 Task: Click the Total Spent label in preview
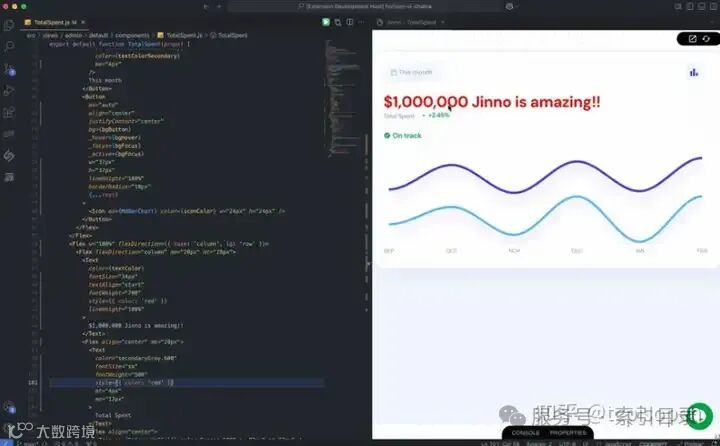click(399, 116)
